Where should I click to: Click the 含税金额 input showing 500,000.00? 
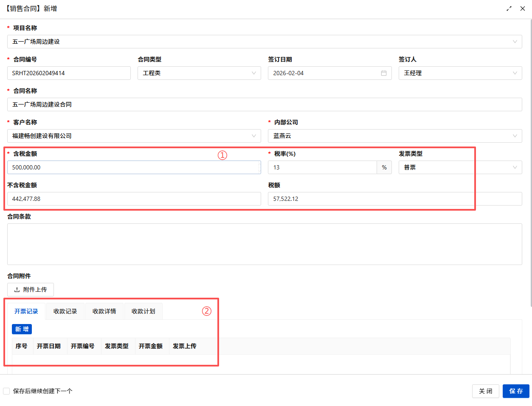coord(134,167)
